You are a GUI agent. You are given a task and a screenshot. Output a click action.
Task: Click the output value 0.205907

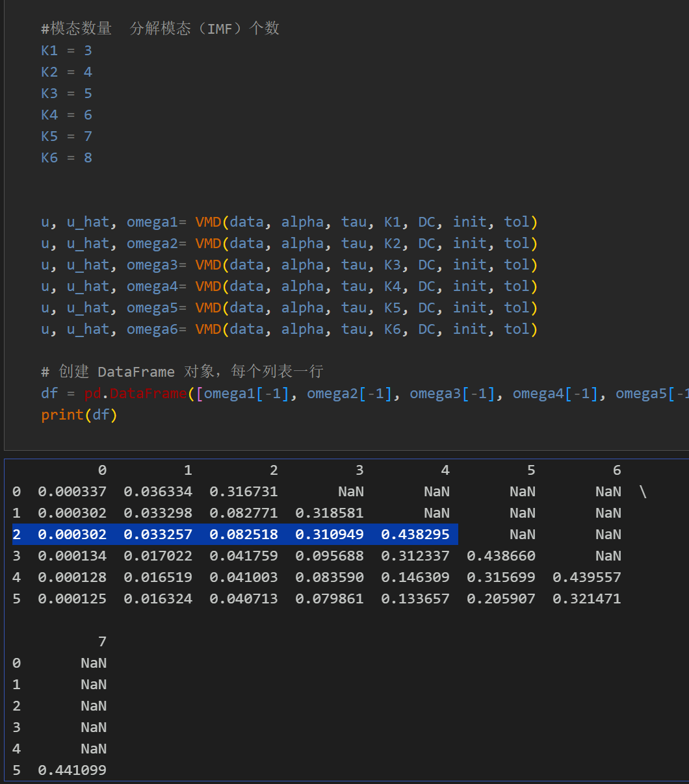(501, 599)
